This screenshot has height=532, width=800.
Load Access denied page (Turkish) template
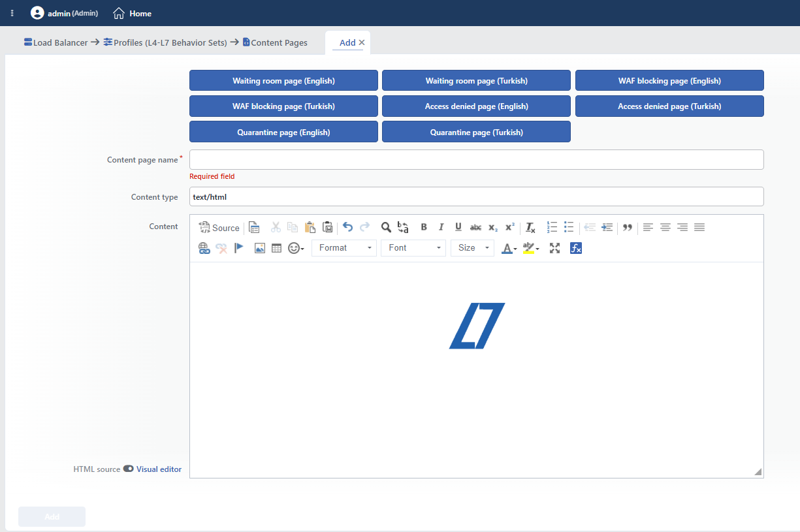tap(669, 106)
